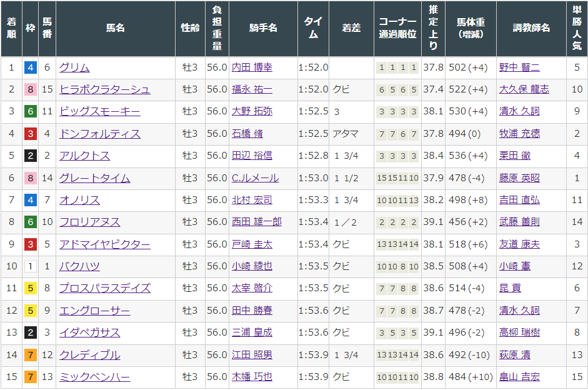Open jockey link 江田 照男
The width and height of the screenshot is (588, 390).
[x=252, y=355]
